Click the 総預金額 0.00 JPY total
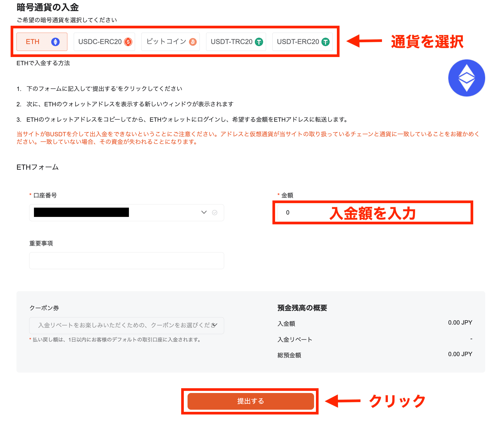 (x=460, y=354)
